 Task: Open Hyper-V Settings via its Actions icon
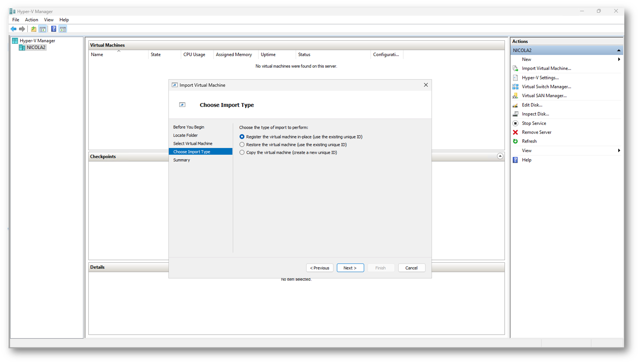coord(515,78)
